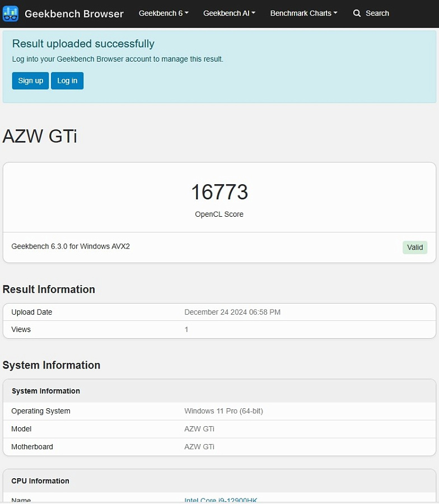The width and height of the screenshot is (439, 504).
Task: Click the Geekbench logo icon
Action: [x=10, y=13]
